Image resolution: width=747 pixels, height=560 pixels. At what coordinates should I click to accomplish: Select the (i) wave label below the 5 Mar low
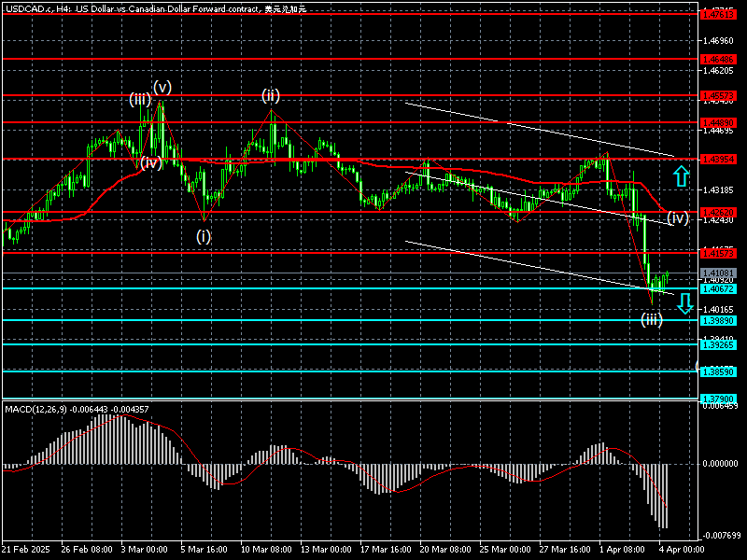[x=204, y=237]
